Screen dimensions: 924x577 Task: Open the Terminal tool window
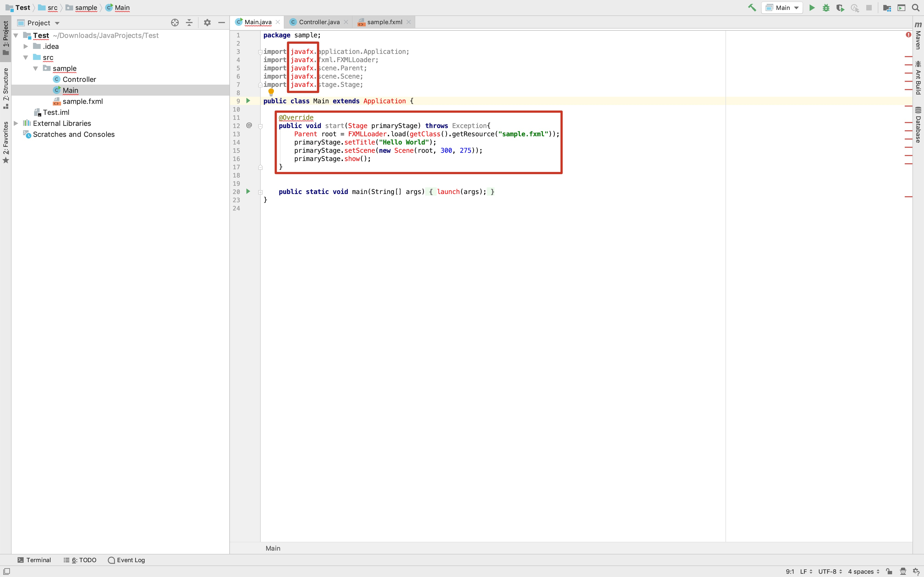pos(38,560)
